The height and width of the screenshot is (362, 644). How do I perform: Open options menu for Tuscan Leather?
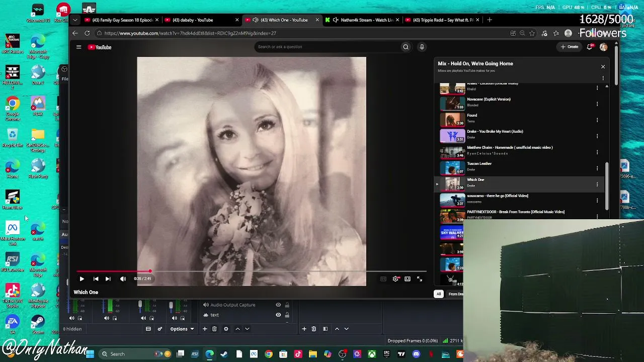click(597, 168)
